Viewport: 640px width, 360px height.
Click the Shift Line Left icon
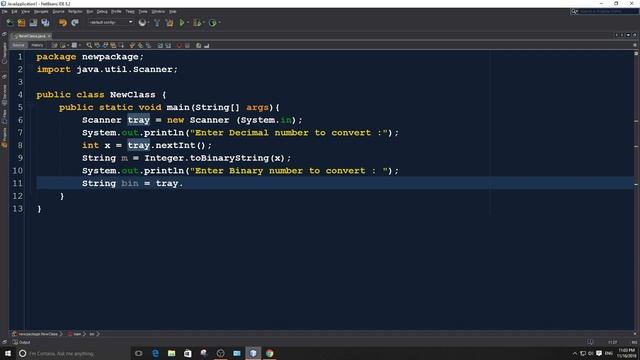160,45
